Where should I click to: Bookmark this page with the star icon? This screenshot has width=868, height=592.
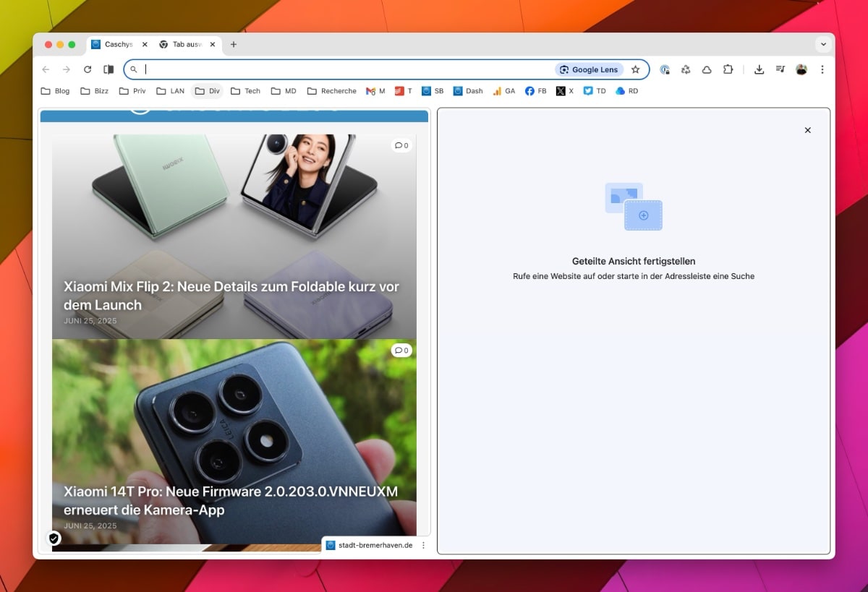(x=635, y=69)
